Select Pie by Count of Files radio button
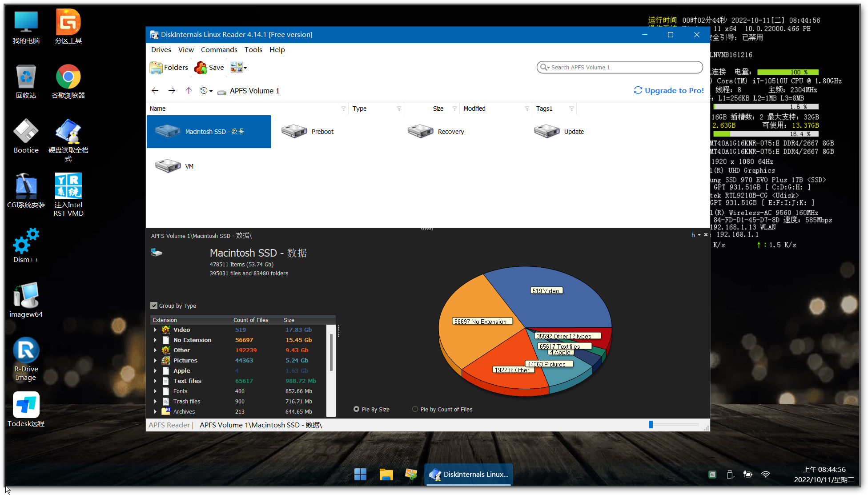The height and width of the screenshot is (495, 868). pyautogui.click(x=415, y=409)
